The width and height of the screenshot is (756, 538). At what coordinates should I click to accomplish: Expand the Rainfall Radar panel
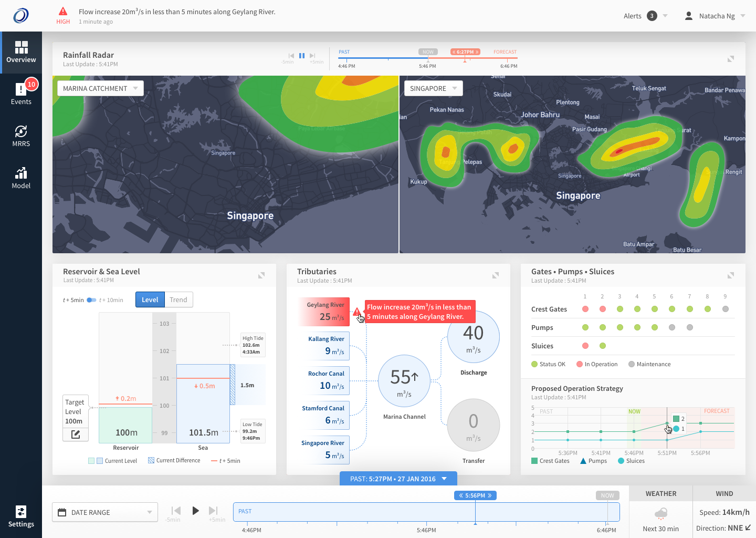click(731, 59)
